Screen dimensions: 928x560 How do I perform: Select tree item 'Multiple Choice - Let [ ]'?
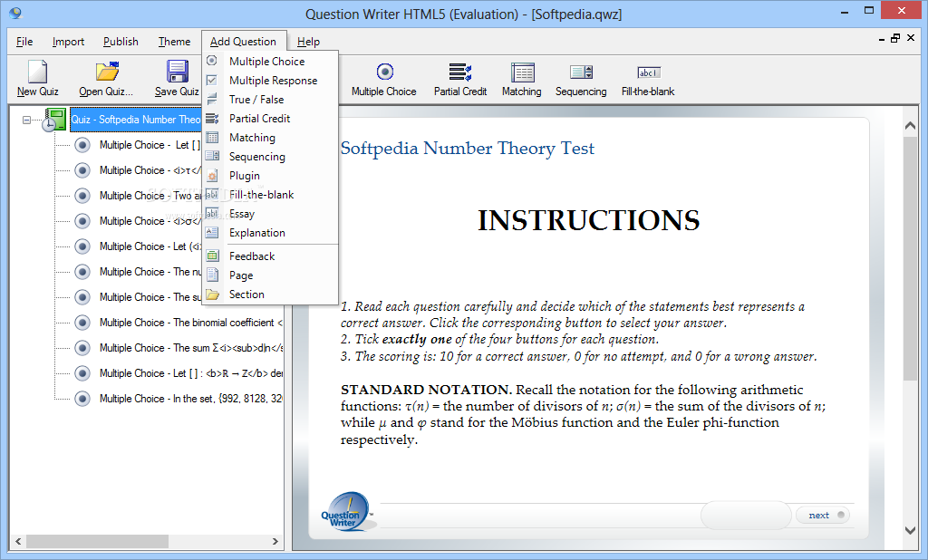[x=150, y=144]
